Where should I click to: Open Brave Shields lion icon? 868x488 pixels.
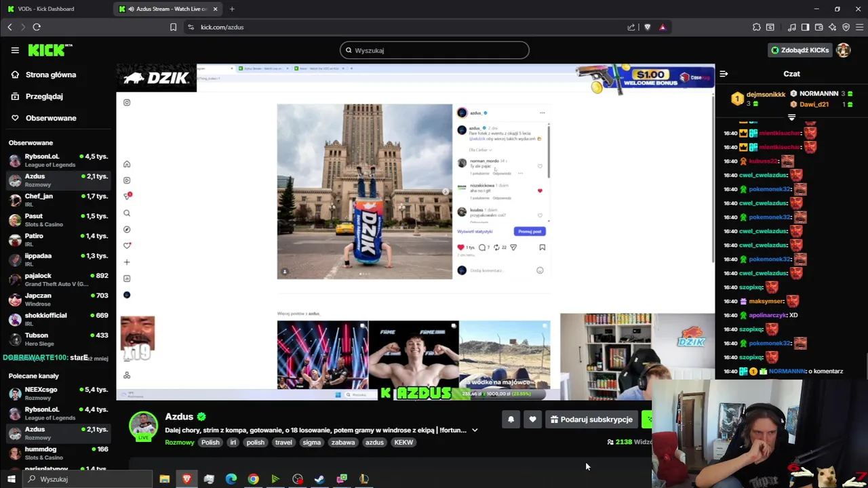pyautogui.click(x=647, y=27)
